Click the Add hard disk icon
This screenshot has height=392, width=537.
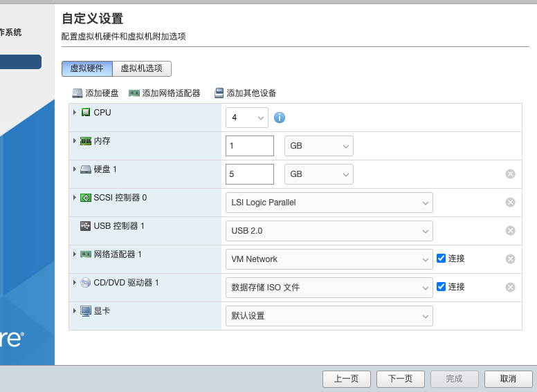78,93
